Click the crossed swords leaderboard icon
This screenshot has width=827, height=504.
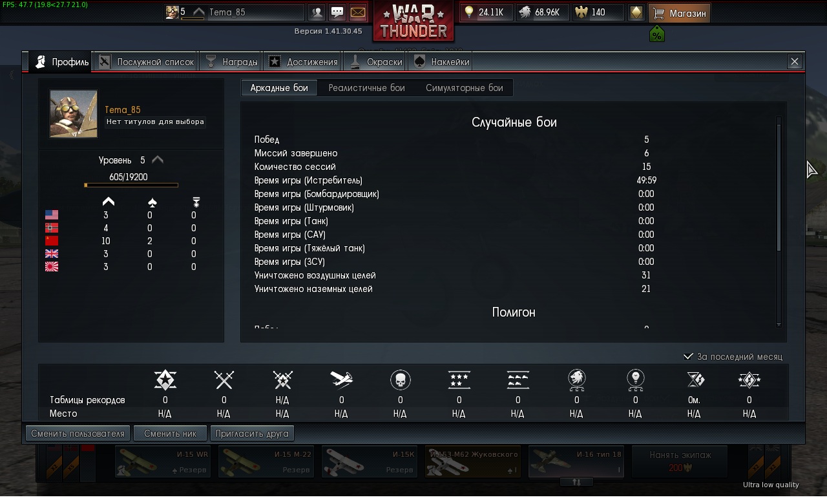[224, 380]
